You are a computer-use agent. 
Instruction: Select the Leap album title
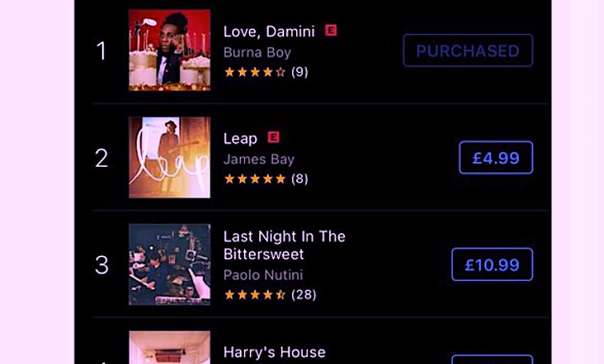[x=240, y=138]
